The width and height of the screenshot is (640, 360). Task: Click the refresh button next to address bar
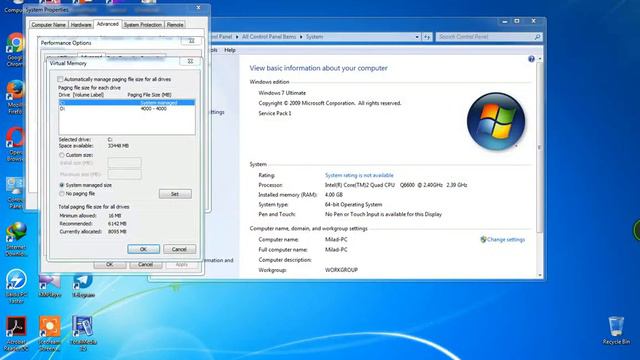coord(427,37)
